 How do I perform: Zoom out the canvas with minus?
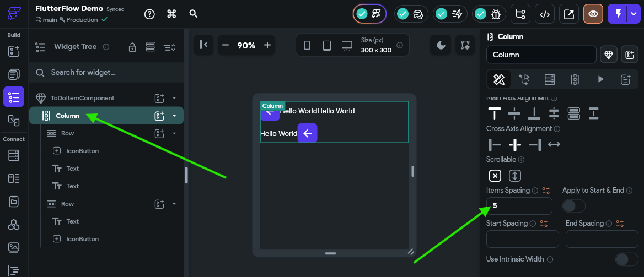click(x=225, y=45)
